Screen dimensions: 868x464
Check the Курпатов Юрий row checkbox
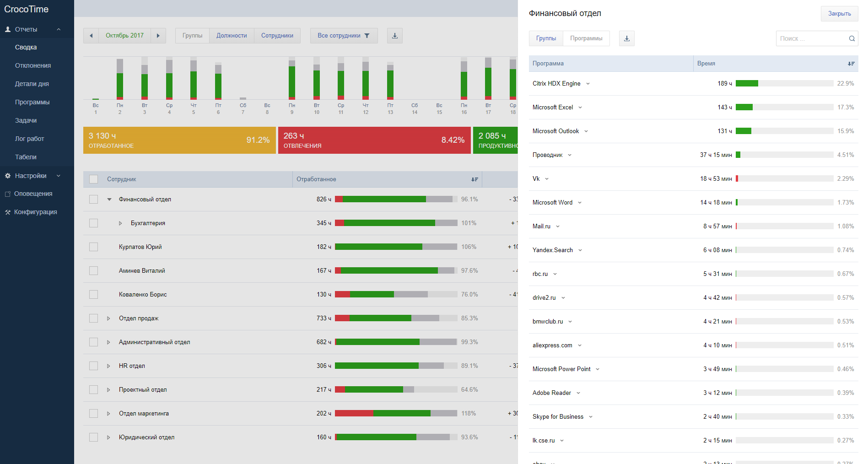coord(94,247)
